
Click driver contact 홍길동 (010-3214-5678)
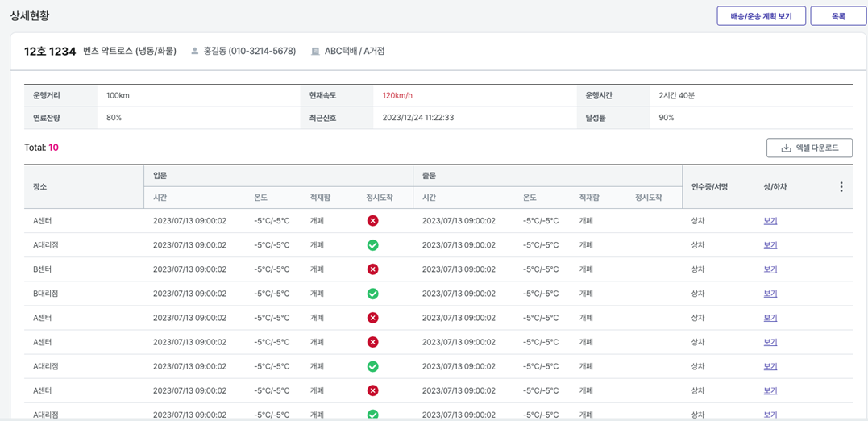[x=250, y=52]
